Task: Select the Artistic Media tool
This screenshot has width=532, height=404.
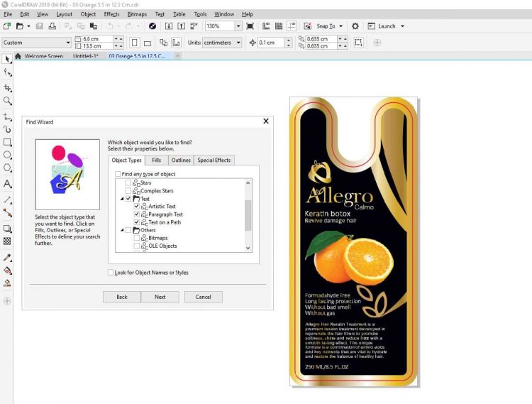Action: pyautogui.click(x=7, y=129)
